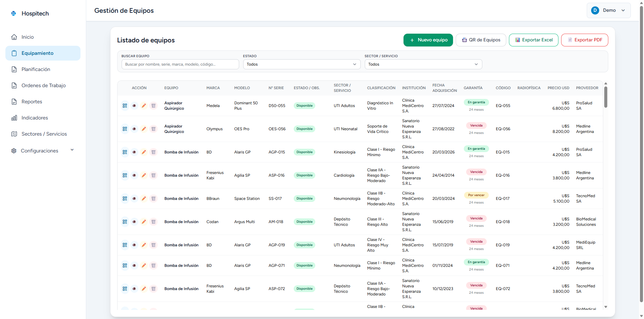Edit the Olympus OES Pro equipment row

[x=144, y=129]
